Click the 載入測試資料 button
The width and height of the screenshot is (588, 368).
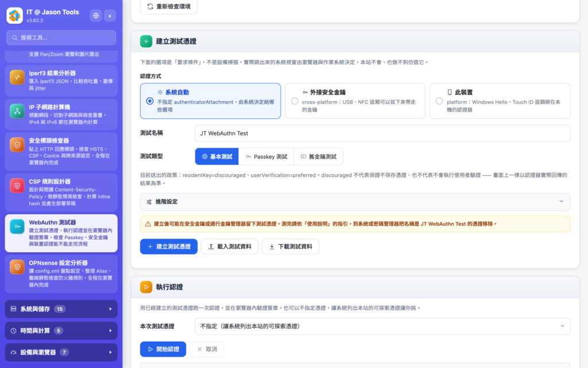point(230,247)
